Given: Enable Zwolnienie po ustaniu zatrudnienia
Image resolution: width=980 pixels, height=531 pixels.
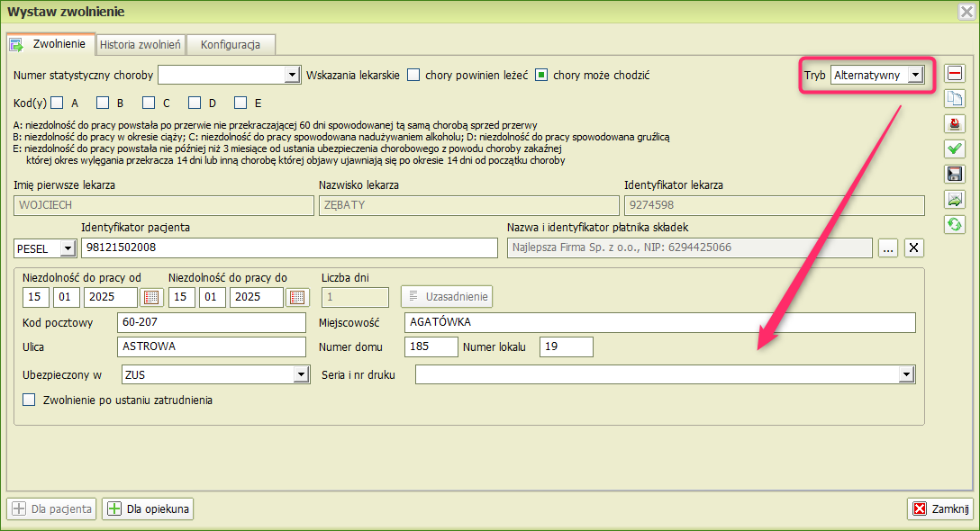Looking at the screenshot, I should 29,400.
